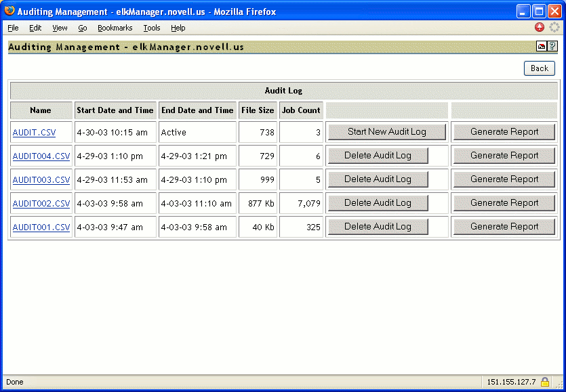Select the Active end date cell
This screenshot has height=392, width=566.
pyautogui.click(x=197, y=132)
